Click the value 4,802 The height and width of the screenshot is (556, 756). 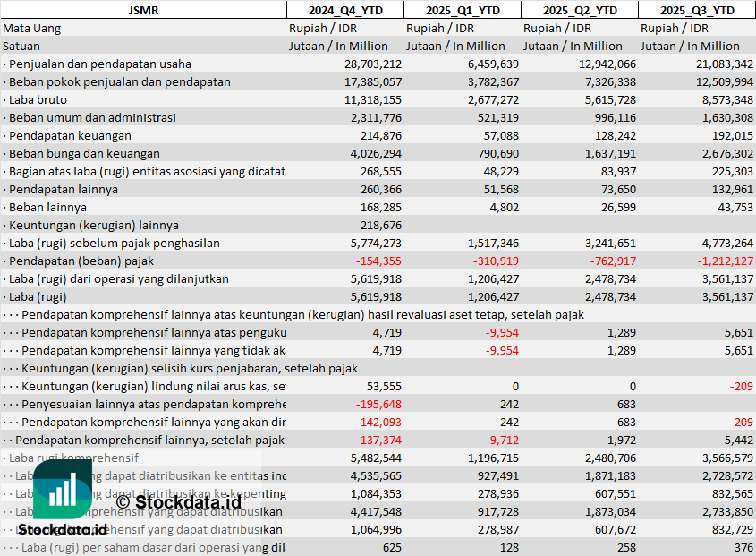(x=505, y=207)
